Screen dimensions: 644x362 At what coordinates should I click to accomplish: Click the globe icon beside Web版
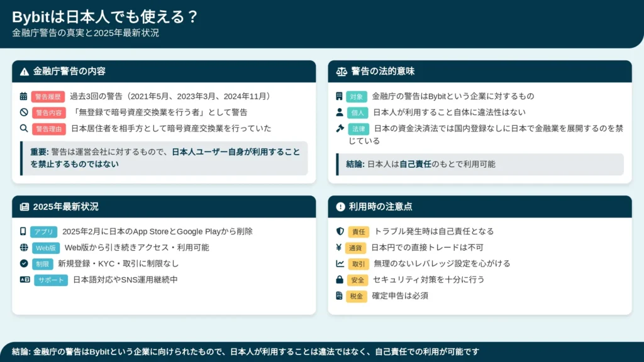[x=24, y=248]
